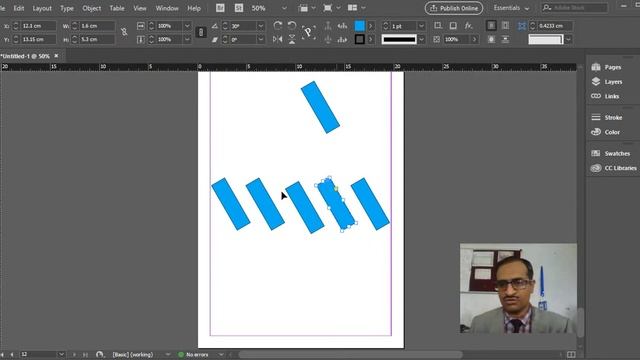This screenshot has width=640, height=360.
Task: Open the CC Libraries panel
Action: (613, 168)
